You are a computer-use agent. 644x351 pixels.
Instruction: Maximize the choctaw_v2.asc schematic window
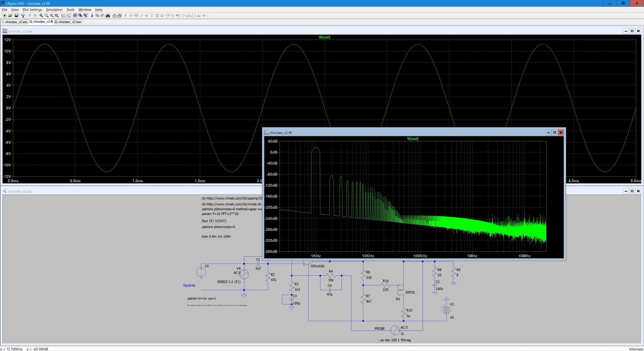point(632,191)
